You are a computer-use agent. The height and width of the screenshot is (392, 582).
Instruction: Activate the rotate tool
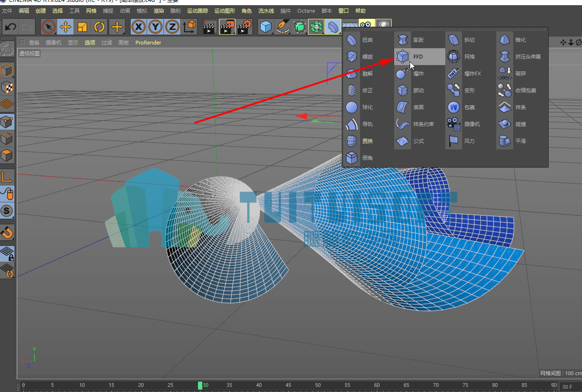(x=99, y=27)
